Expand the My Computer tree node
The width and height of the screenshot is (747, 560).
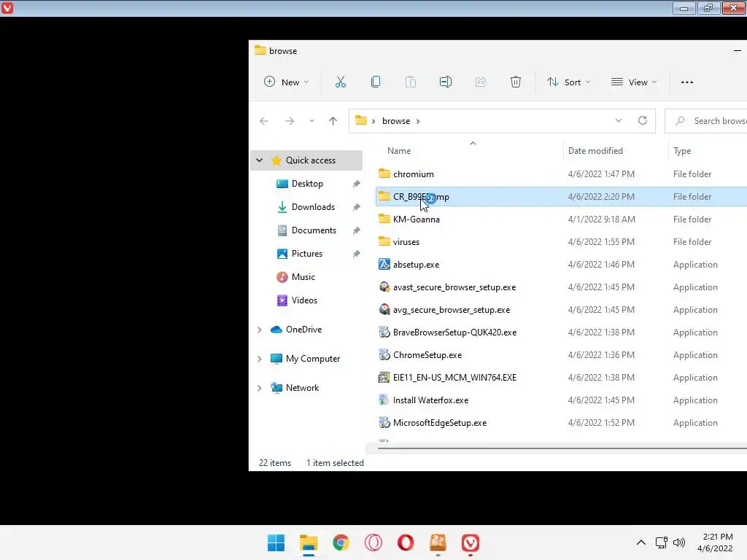[x=259, y=359]
